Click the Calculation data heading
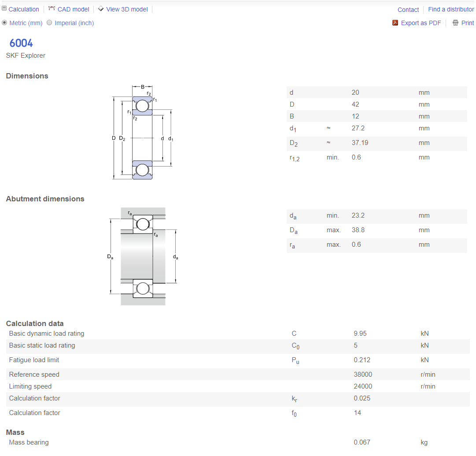This screenshot has height=456, width=476. point(35,323)
